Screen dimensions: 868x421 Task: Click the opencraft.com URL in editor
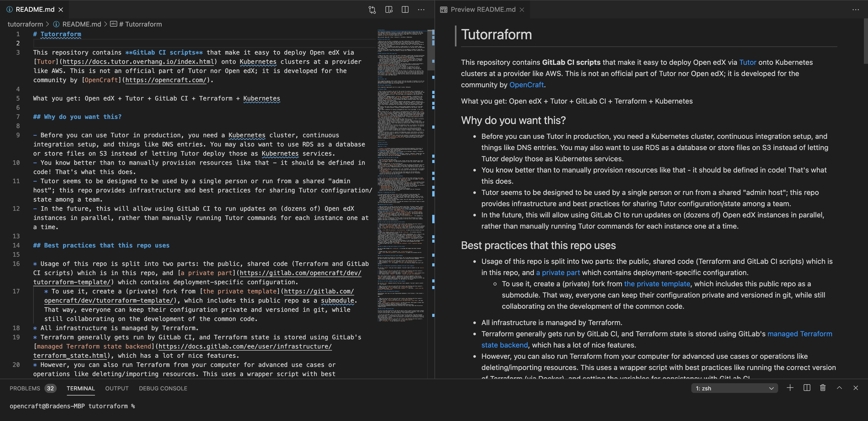point(165,80)
